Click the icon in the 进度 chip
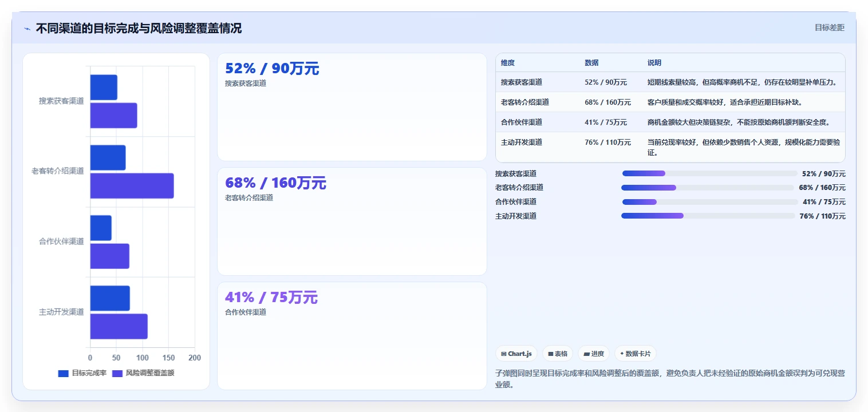Image resolution: width=868 pixels, height=412 pixels. 586,354
